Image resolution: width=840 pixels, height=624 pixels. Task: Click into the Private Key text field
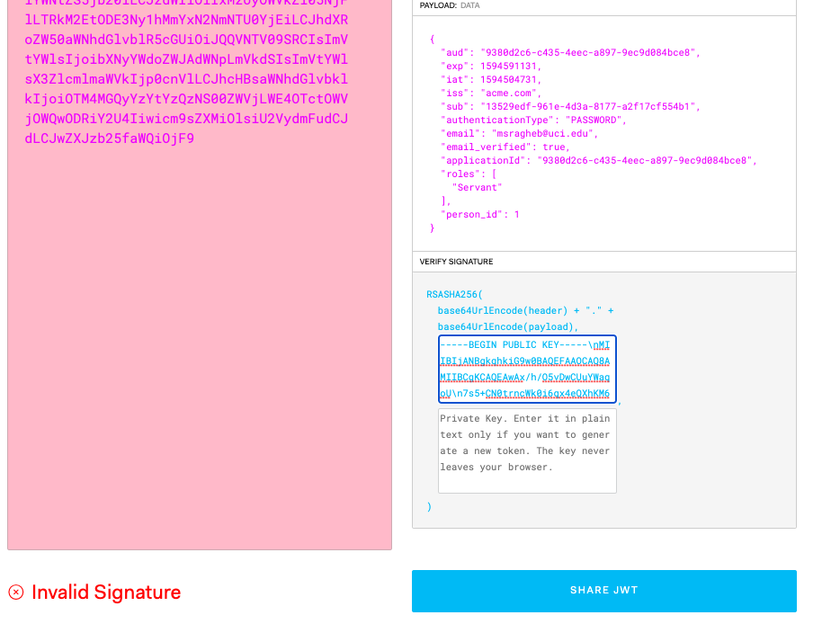pyautogui.click(x=527, y=450)
